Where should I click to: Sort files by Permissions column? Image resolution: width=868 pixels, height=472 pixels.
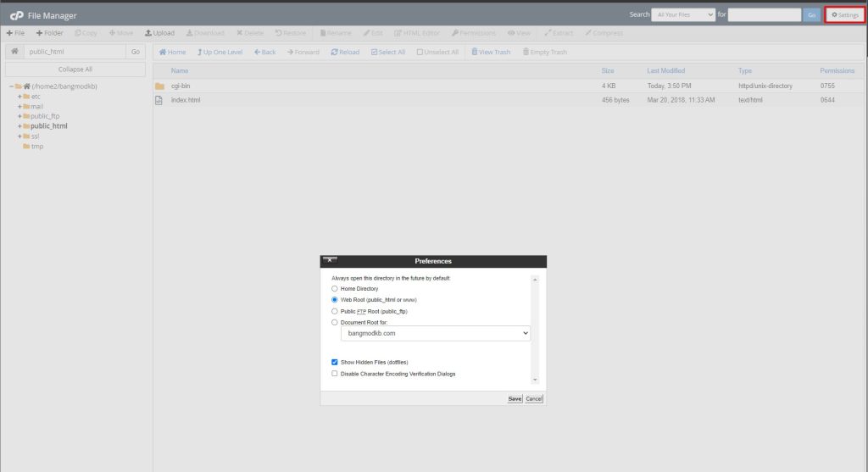pos(837,71)
